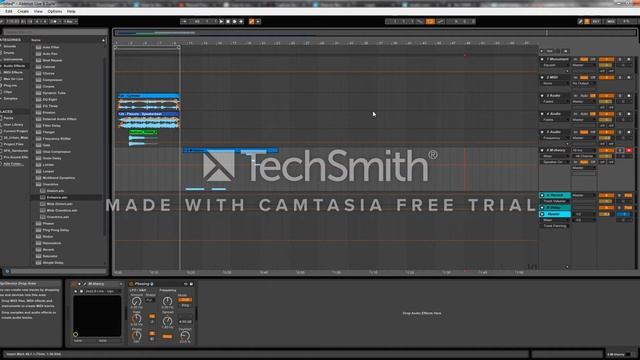Screen dimensions: 640x360
Task: Select the Limiter device in browser list
Action: click(48, 165)
